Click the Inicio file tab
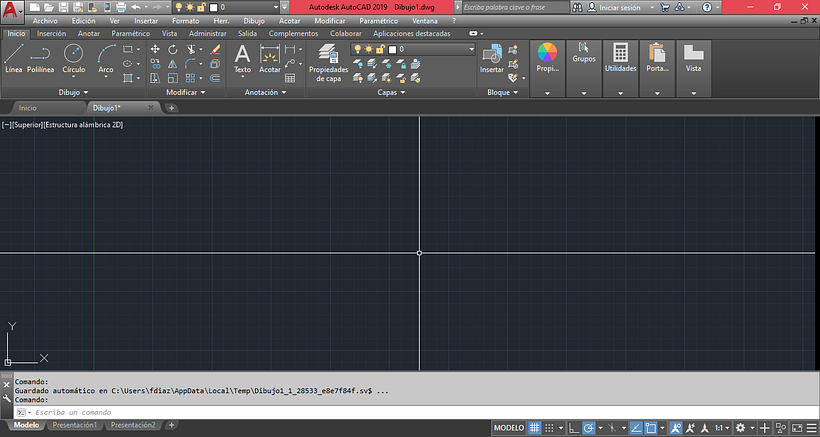Image resolution: width=820 pixels, height=437 pixels. (28, 108)
